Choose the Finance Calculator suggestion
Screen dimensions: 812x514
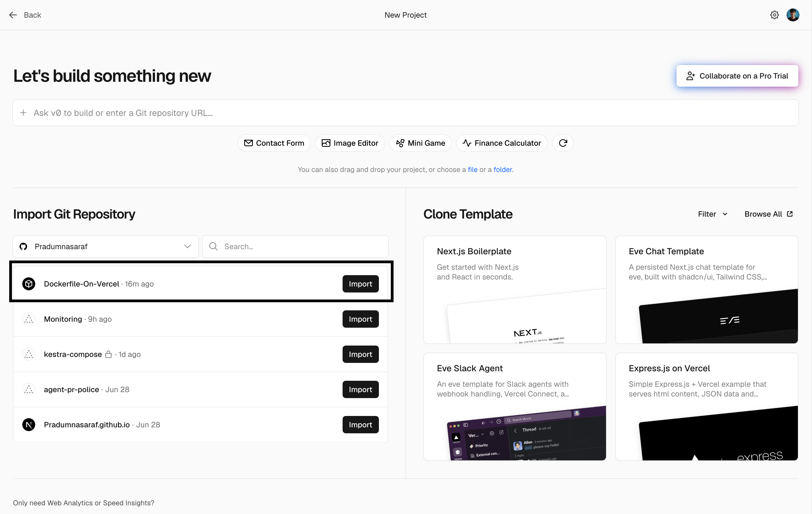(502, 143)
